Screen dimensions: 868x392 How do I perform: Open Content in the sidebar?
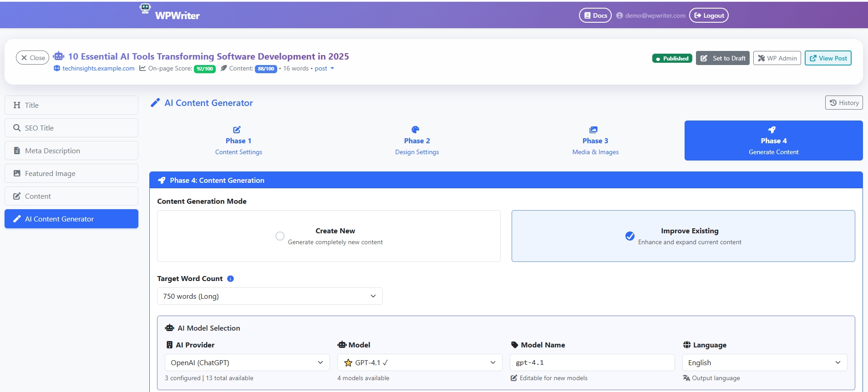(71, 196)
